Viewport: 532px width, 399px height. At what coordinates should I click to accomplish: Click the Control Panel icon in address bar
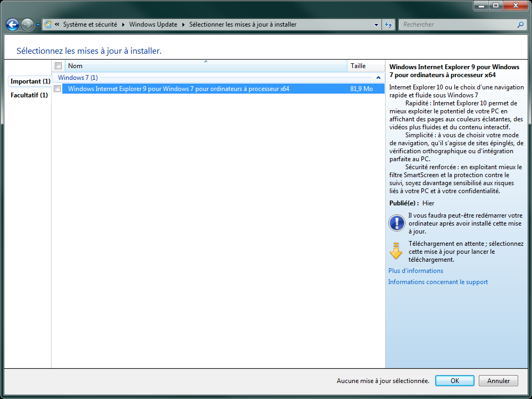[x=48, y=24]
